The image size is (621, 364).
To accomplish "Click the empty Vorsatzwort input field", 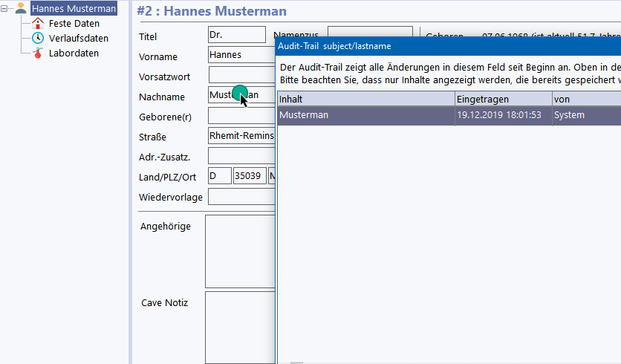I will [241, 75].
